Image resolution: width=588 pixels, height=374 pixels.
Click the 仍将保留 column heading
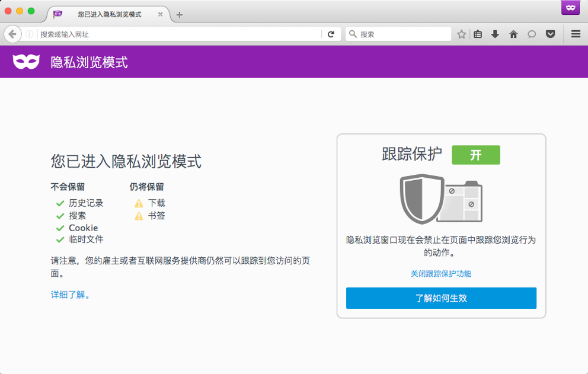[146, 187]
